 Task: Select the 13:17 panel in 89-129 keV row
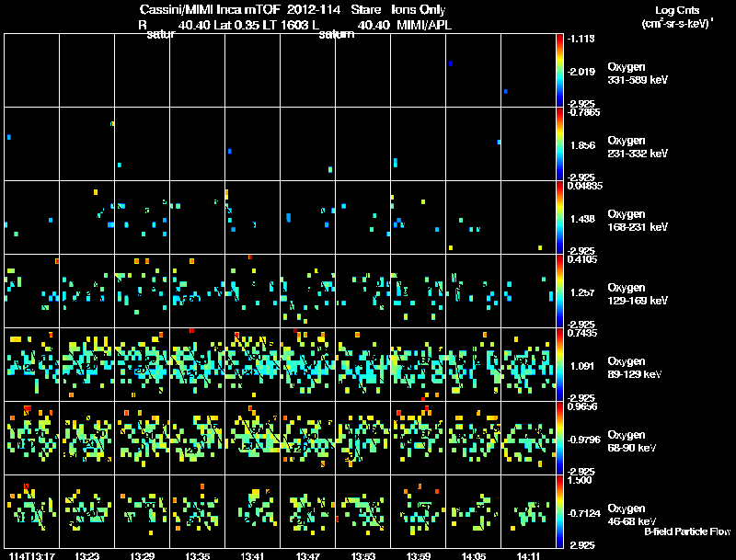click(32, 364)
